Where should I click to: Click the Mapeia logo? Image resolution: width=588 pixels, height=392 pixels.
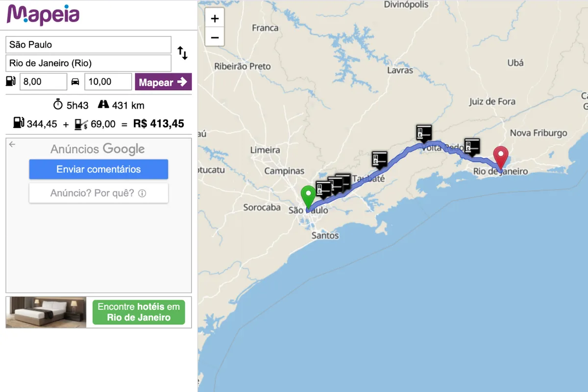coord(43,14)
